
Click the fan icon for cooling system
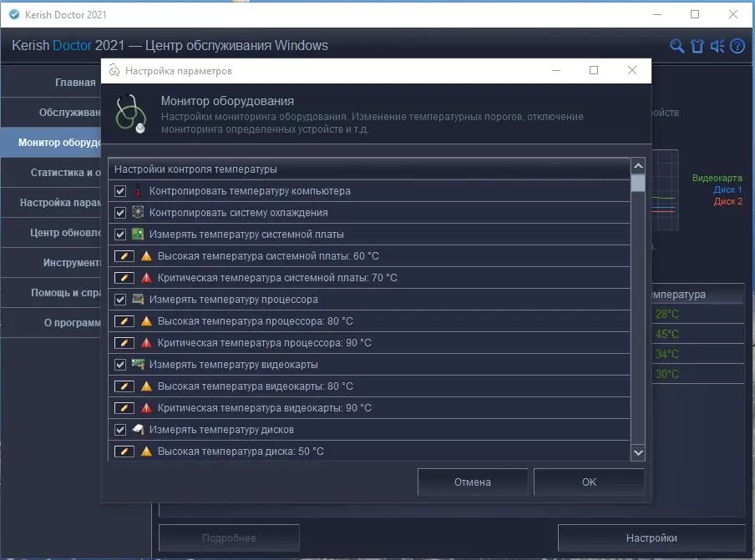tap(138, 213)
